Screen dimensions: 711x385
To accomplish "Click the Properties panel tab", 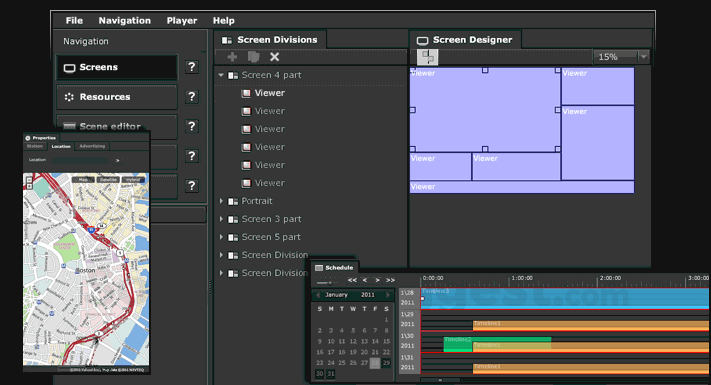I will tap(41, 138).
